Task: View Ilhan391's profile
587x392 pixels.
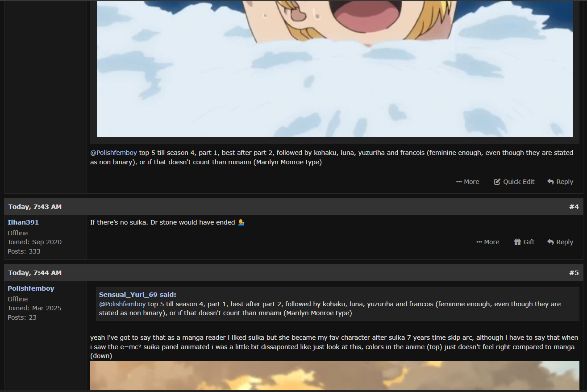Action: coord(23,222)
